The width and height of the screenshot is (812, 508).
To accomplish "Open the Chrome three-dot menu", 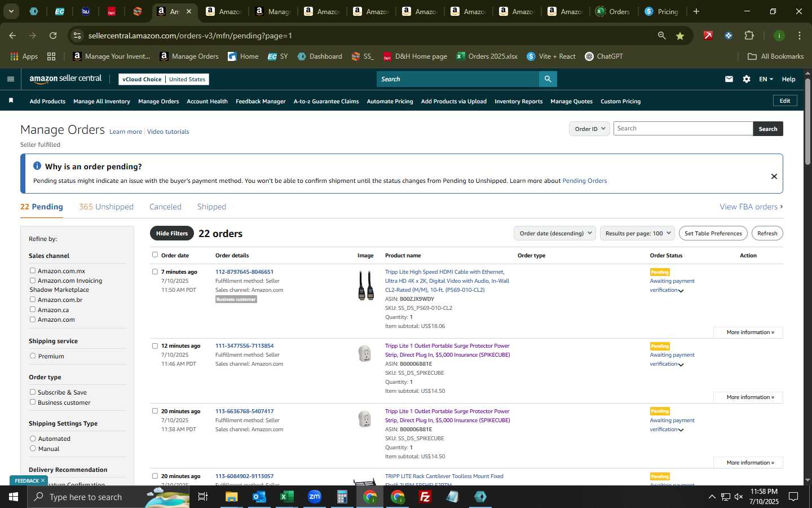I will pos(799,36).
